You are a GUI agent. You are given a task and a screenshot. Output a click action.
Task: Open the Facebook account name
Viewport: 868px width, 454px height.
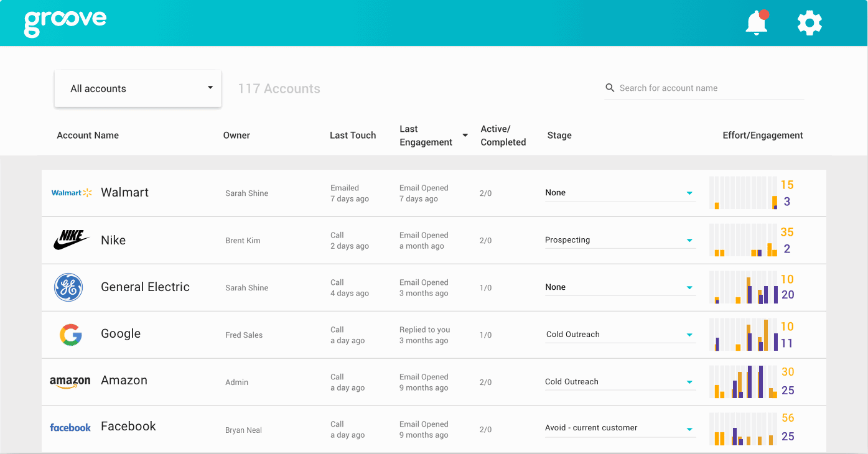pos(128,426)
